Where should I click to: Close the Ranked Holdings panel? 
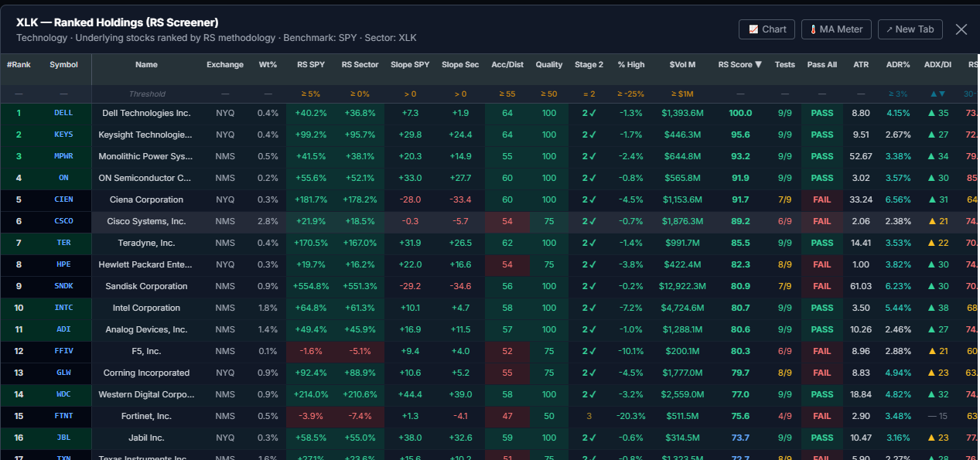[961, 29]
